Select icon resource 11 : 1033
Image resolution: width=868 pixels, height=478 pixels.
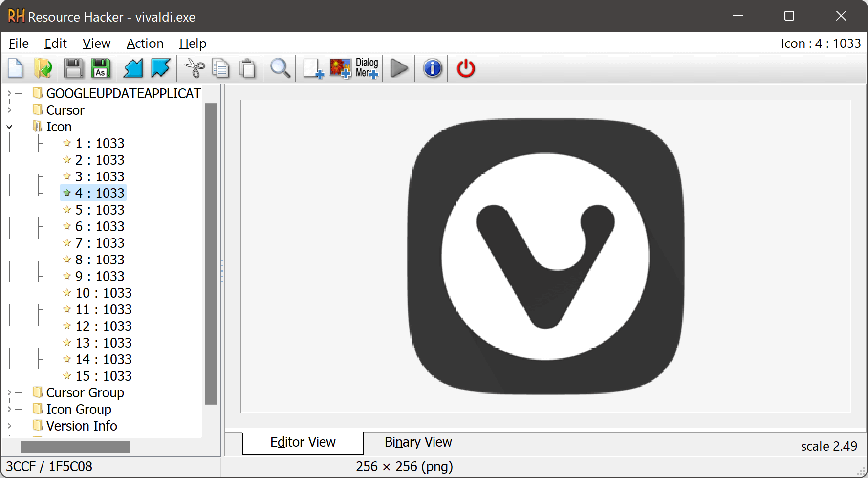click(x=103, y=309)
